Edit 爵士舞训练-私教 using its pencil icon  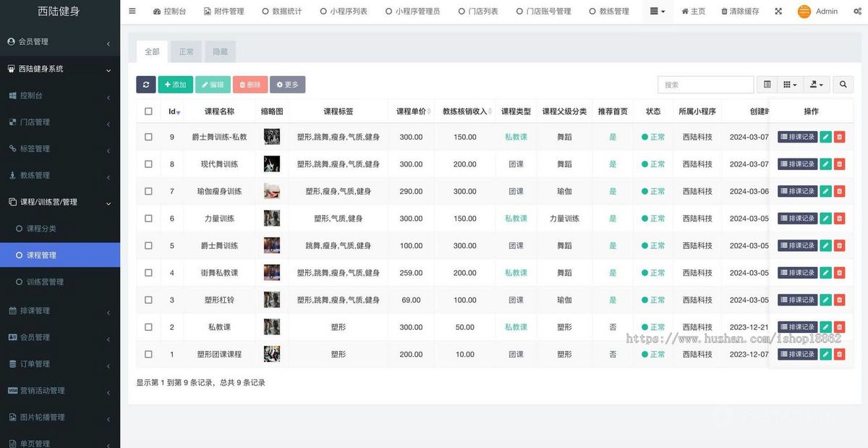(825, 136)
